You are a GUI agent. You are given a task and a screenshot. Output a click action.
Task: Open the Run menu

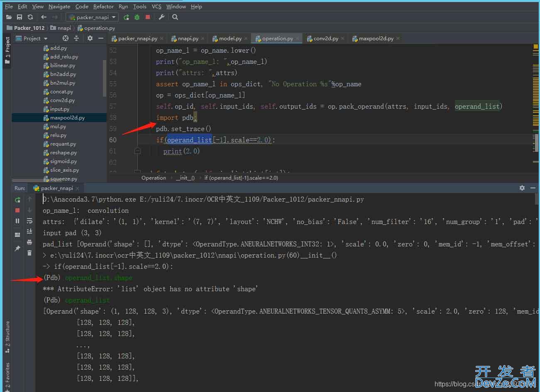click(123, 6)
